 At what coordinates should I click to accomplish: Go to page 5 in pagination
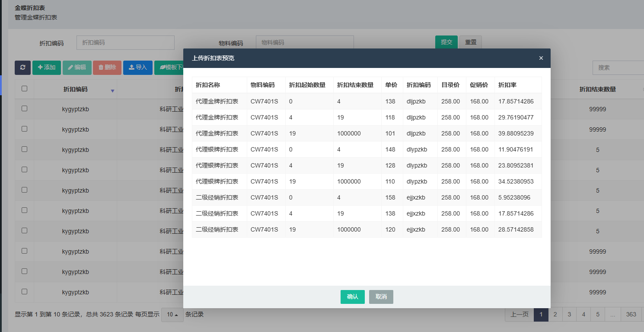tap(598, 314)
